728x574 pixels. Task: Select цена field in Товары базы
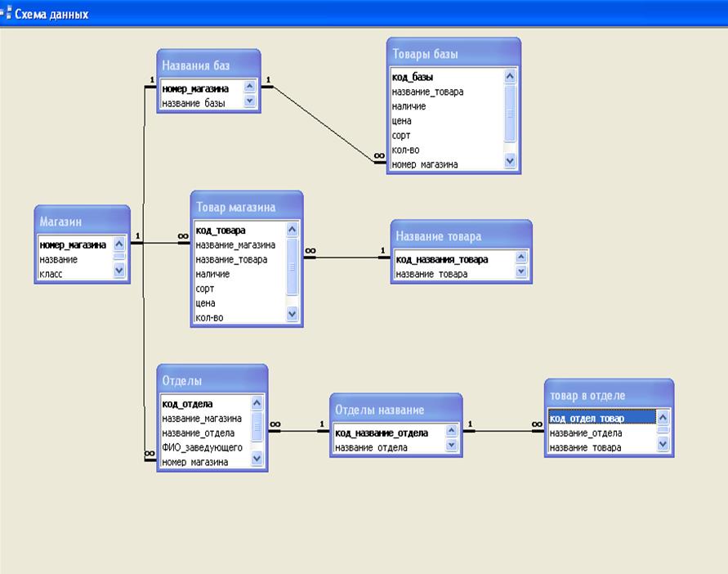(447, 120)
